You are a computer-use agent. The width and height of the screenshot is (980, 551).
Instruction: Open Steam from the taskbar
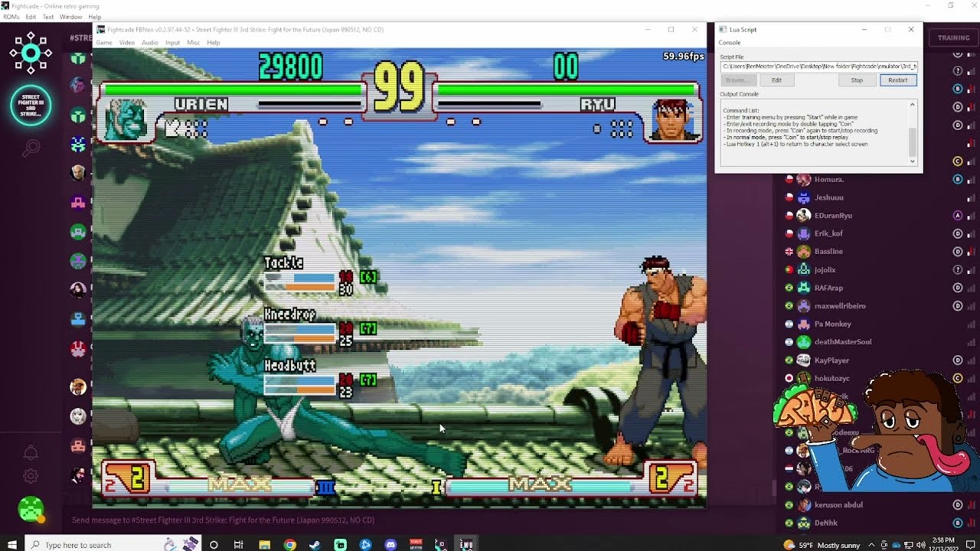315,544
